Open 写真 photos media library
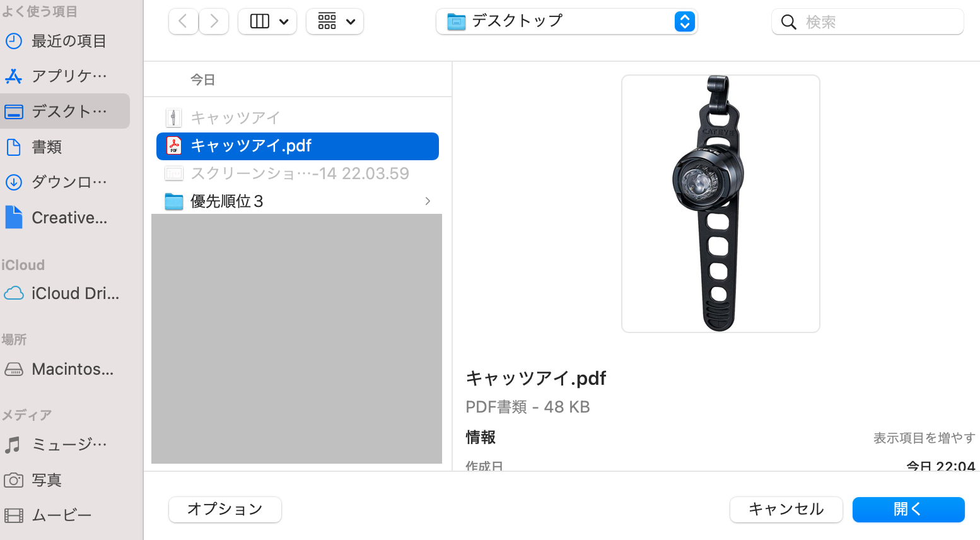The height and width of the screenshot is (540, 980). [x=65, y=480]
